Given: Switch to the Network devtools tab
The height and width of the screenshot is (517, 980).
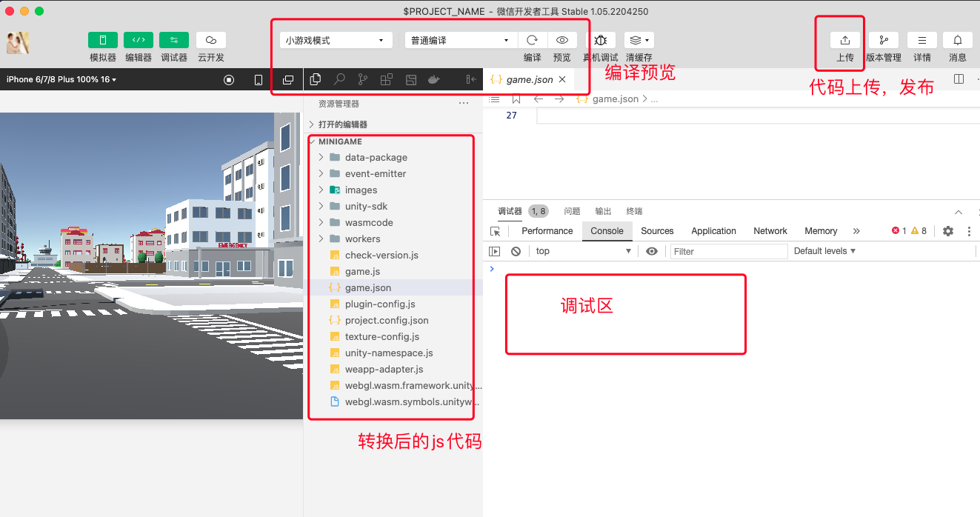Looking at the screenshot, I should click(770, 231).
